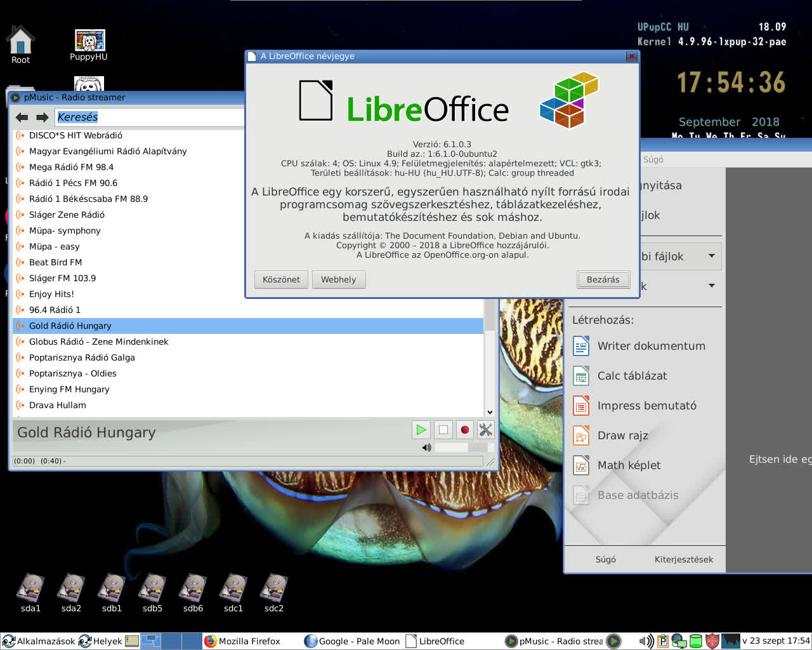Open the Webhely link button
Screen dimensions: 812x650
(x=339, y=279)
